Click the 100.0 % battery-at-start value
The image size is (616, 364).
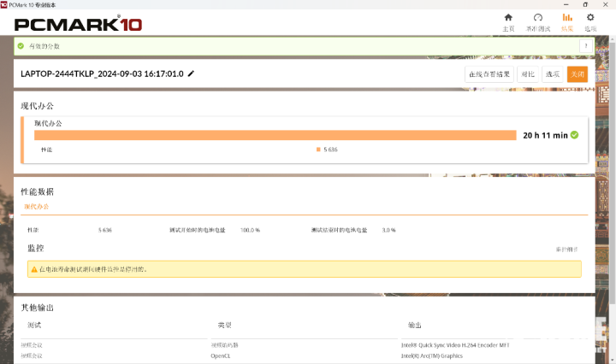(250, 230)
